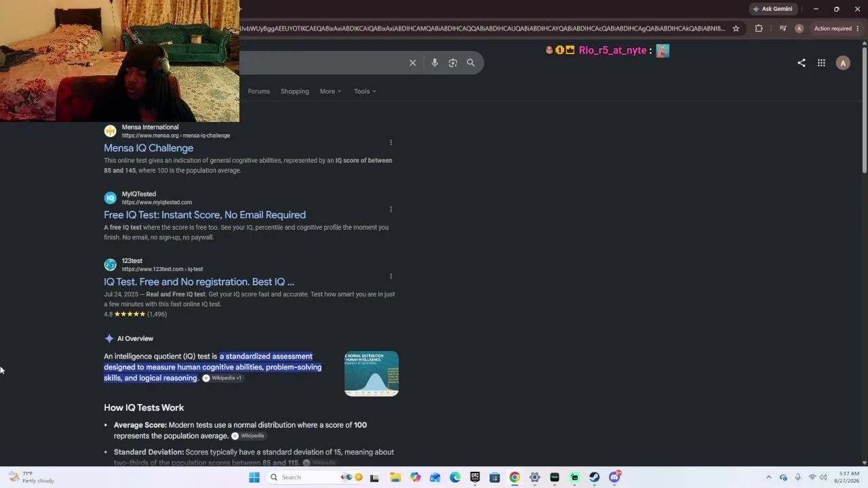The width and height of the screenshot is (868, 488).
Task: Click the page vertical scrollbar
Action: point(865,108)
